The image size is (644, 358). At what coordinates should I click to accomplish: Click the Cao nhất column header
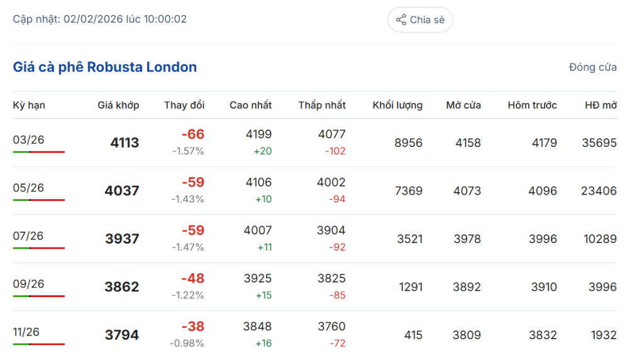[x=250, y=105]
